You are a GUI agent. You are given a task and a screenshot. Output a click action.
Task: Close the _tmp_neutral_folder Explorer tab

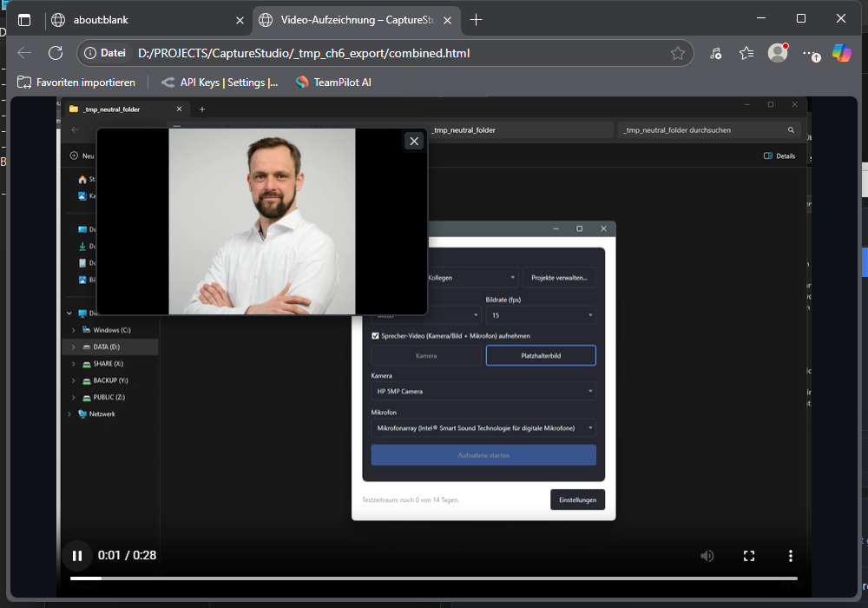click(x=180, y=109)
